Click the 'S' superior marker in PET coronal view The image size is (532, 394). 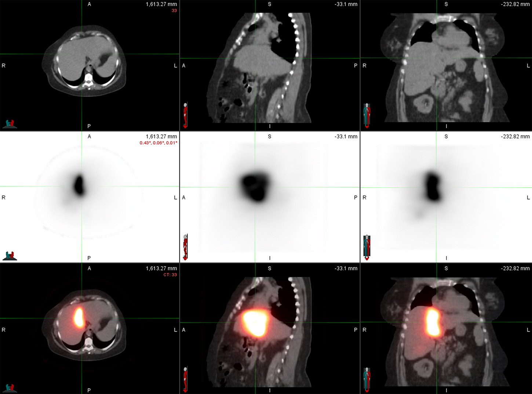click(x=446, y=136)
